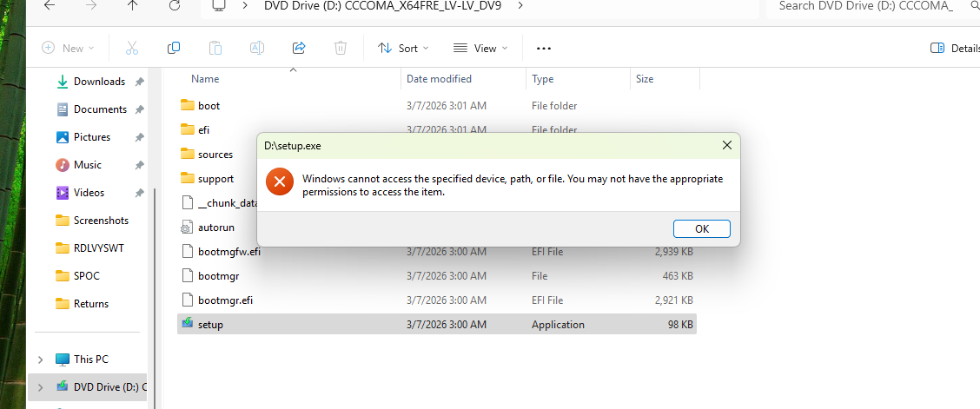Click the autorun gear file icon
The width and height of the screenshot is (980, 409).
click(188, 228)
